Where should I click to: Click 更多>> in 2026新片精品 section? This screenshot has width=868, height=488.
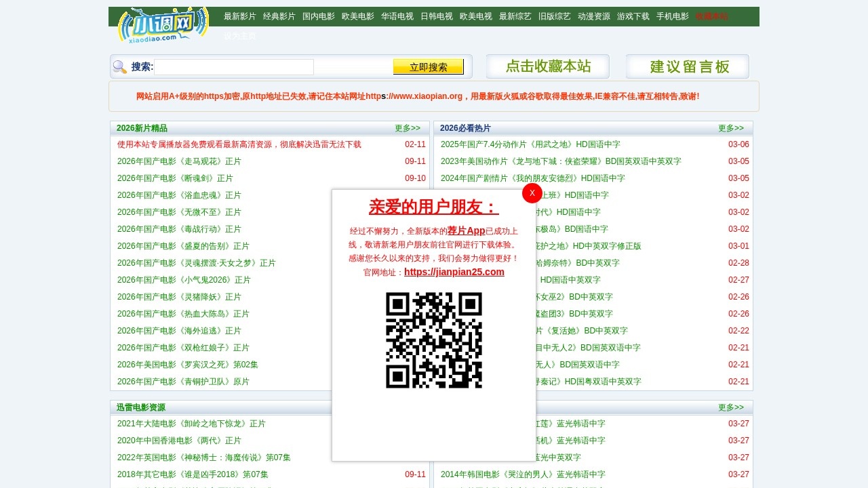click(x=408, y=128)
